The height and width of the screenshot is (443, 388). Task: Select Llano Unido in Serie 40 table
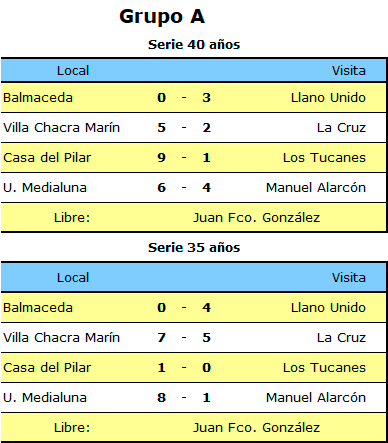tap(328, 98)
